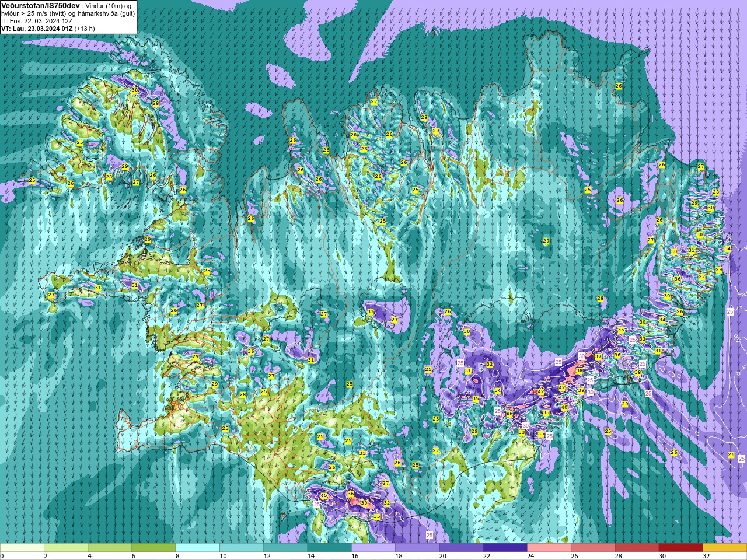This screenshot has width=747, height=560.
Task: Click the brick red 28–30 m/s legend swatch
Action: pos(637,548)
